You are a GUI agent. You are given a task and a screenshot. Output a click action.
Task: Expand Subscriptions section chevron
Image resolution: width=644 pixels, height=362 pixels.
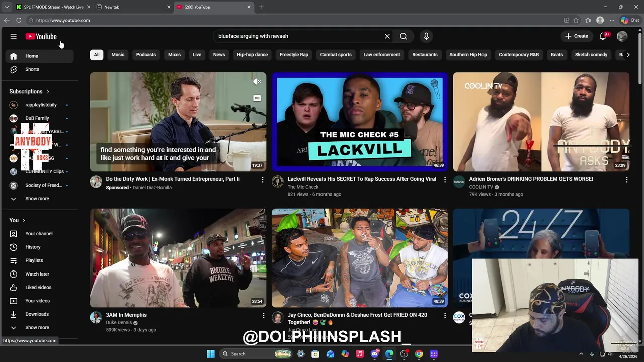(x=48, y=92)
